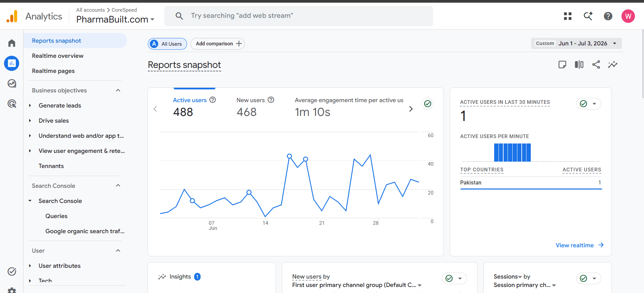The image size is (644, 293).
Task: Click the Insights badge showing 1
Action: (x=198, y=277)
